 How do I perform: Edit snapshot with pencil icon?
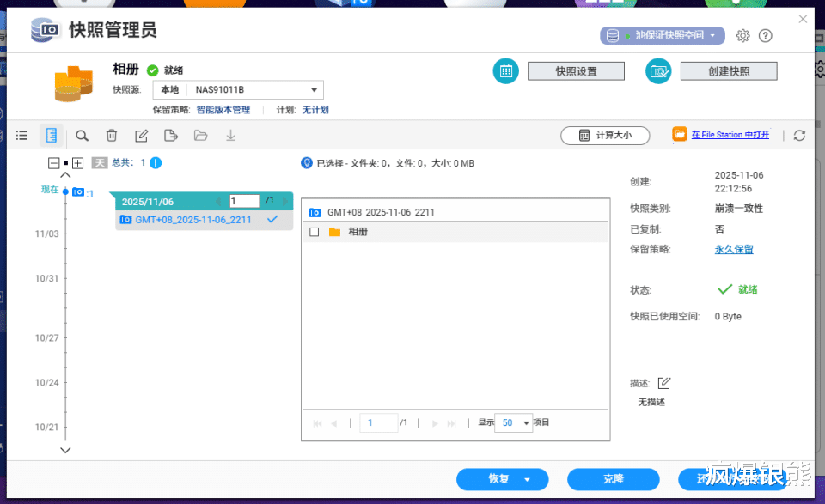tap(141, 136)
